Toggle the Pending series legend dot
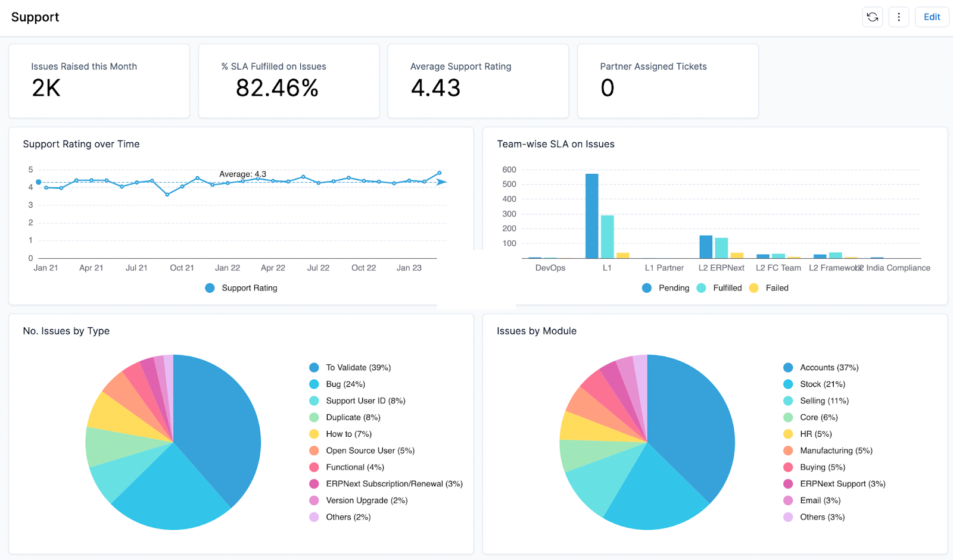The height and width of the screenshot is (560, 953). pyautogui.click(x=647, y=288)
